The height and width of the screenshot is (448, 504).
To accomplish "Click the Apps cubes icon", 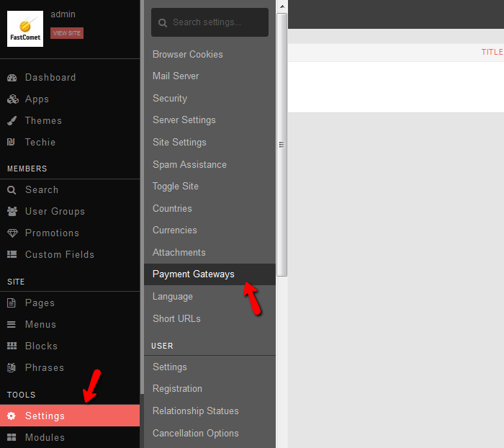I will pyautogui.click(x=12, y=99).
